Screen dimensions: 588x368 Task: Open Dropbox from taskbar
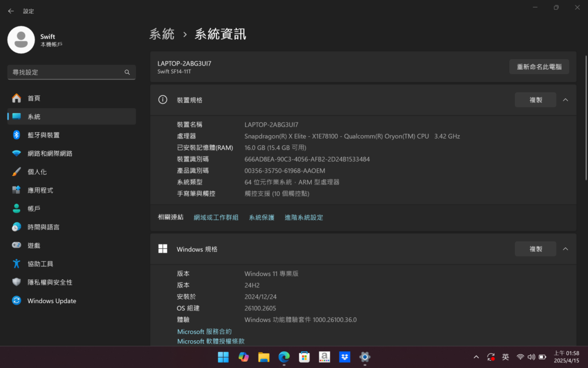(x=345, y=356)
